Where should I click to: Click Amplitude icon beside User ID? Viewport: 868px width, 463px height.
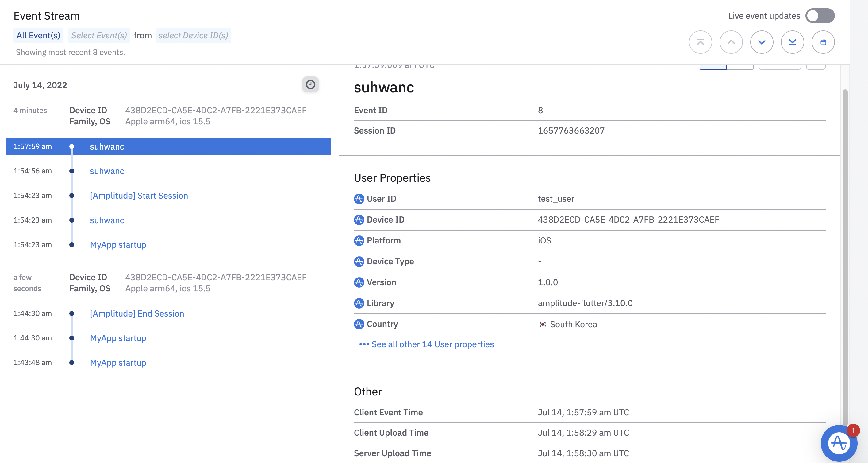(x=359, y=199)
